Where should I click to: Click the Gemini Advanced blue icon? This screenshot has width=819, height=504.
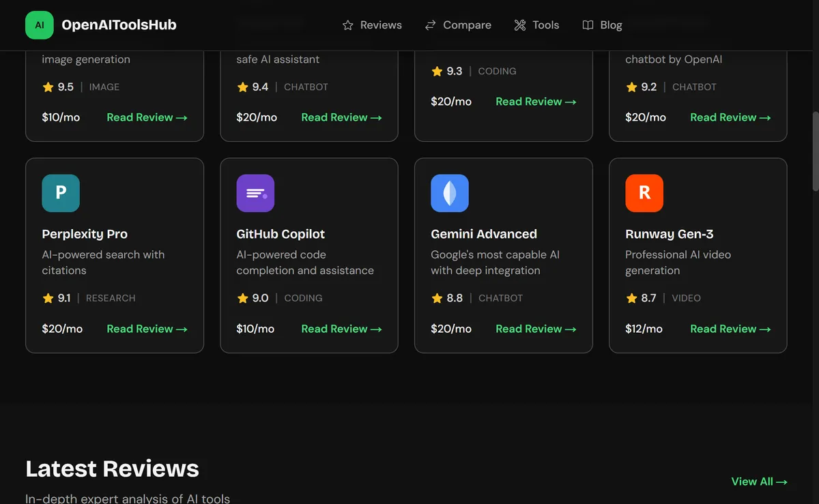click(x=450, y=193)
